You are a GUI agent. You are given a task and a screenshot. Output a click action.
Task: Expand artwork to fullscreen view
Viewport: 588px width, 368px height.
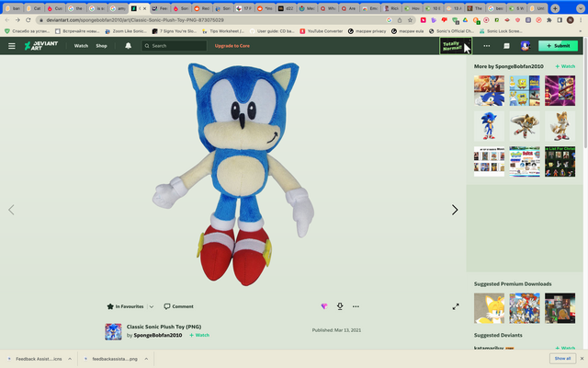pos(456,306)
